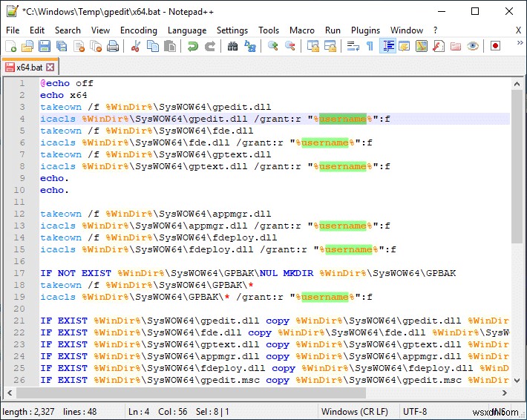The height and width of the screenshot is (420, 527).
Task: Toggle synchronized vertical scrolling icon
Action: point(313,46)
